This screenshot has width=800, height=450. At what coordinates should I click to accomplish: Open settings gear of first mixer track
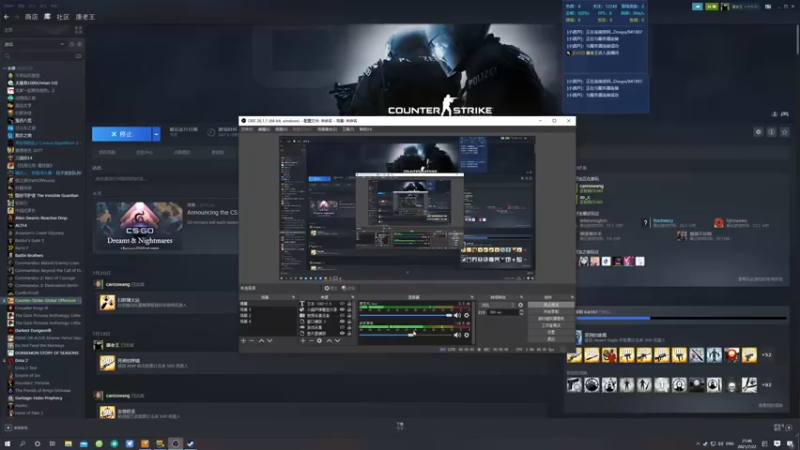coord(466,315)
